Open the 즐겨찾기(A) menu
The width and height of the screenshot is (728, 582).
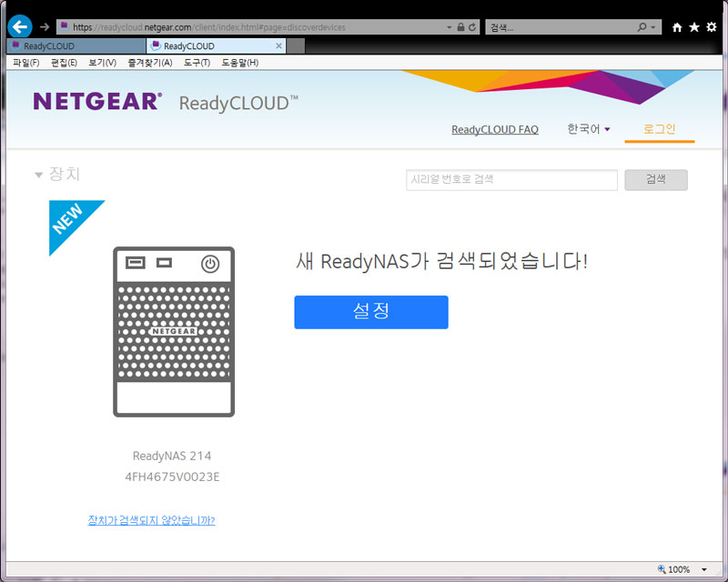150,63
